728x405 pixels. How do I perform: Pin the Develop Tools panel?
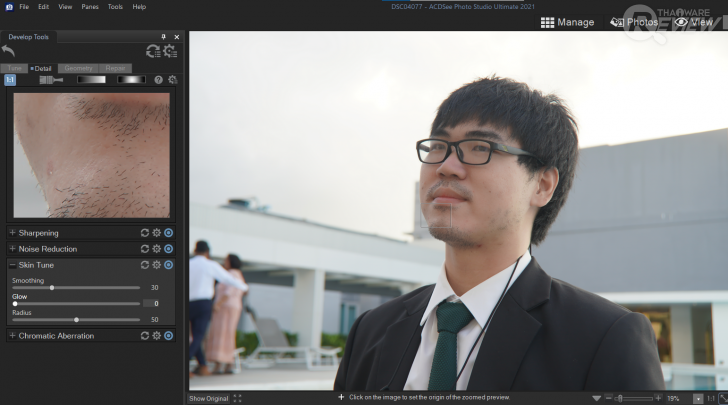163,37
